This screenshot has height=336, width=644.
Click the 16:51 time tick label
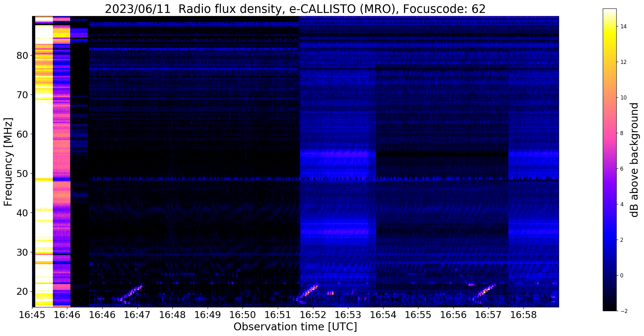click(278, 315)
